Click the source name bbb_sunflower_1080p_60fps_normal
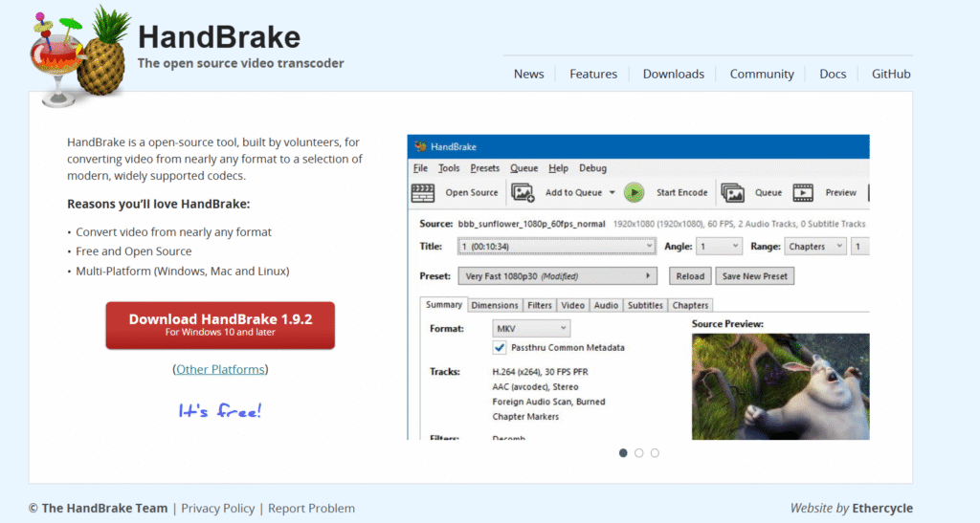980x523 pixels. [531, 224]
